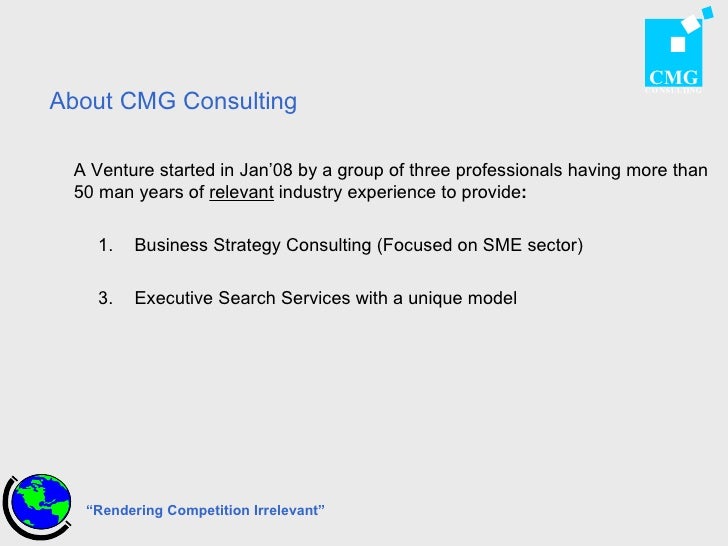Image resolution: width=728 pixels, height=546 pixels.
Task: Click the "CONSULTING" caption under the logo
Action: point(673,90)
